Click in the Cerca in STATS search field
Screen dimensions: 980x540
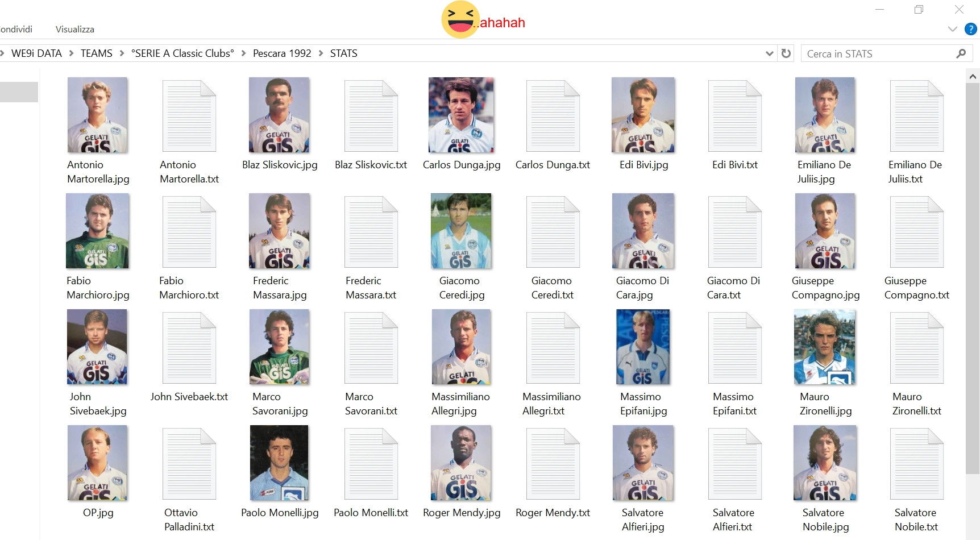(x=878, y=53)
